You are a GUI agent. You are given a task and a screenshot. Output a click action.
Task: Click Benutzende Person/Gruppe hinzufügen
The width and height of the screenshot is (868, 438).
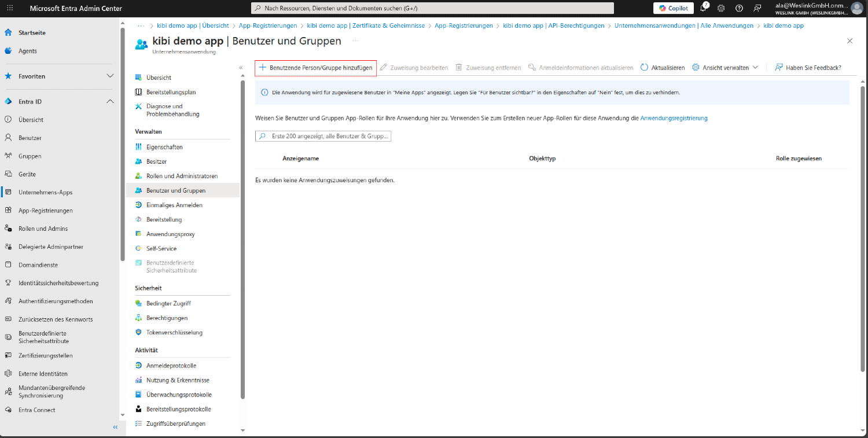point(315,68)
